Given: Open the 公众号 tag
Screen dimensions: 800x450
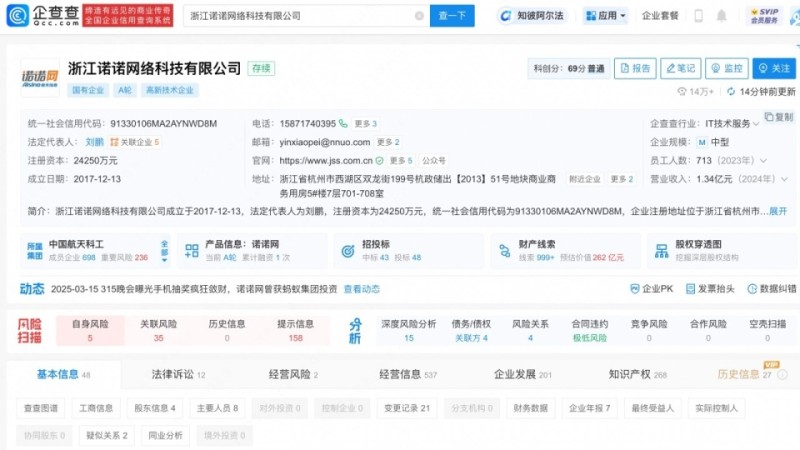Looking at the screenshot, I should [x=434, y=161].
